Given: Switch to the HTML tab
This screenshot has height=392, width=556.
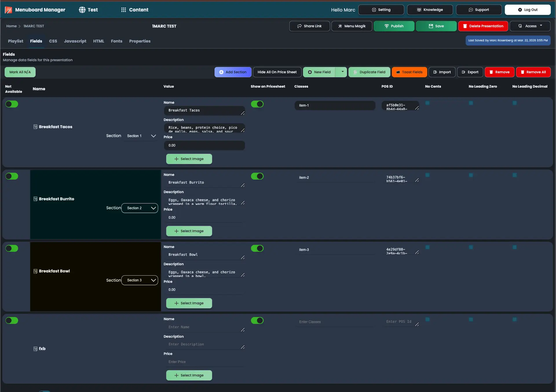Looking at the screenshot, I should pyautogui.click(x=98, y=41).
